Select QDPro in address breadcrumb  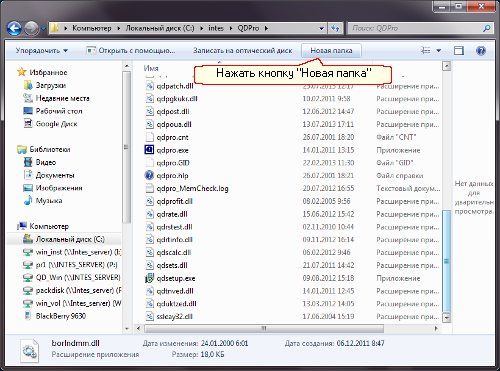click(248, 28)
